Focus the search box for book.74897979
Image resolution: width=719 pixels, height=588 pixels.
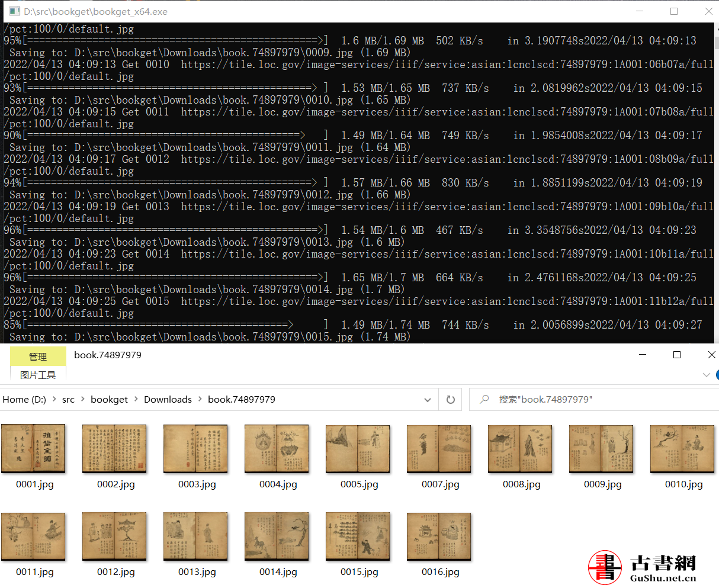tap(593, 400)
